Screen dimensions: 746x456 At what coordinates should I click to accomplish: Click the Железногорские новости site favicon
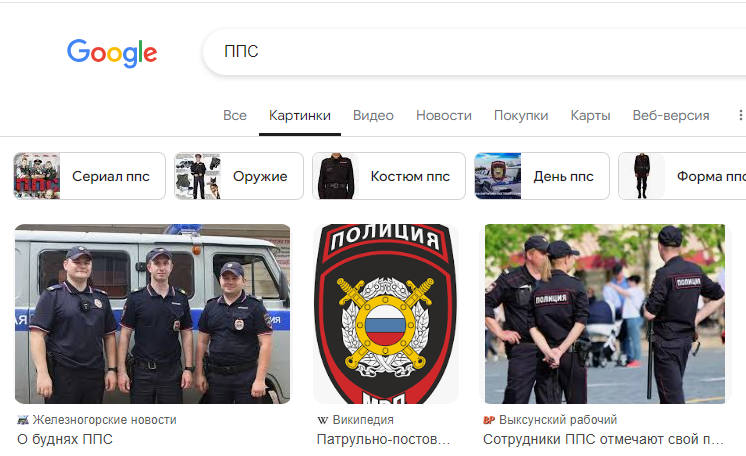(22, 420)
